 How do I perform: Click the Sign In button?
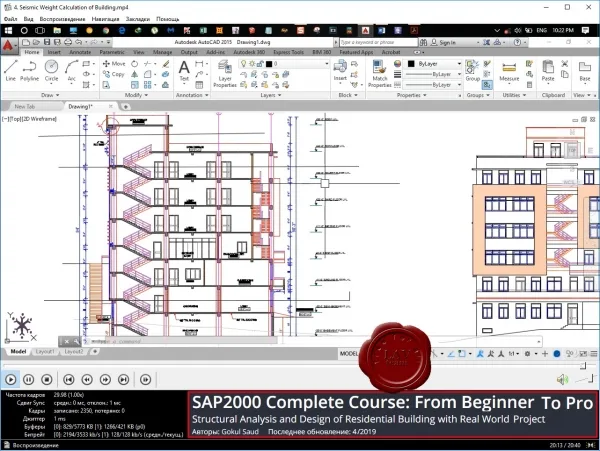443,42
